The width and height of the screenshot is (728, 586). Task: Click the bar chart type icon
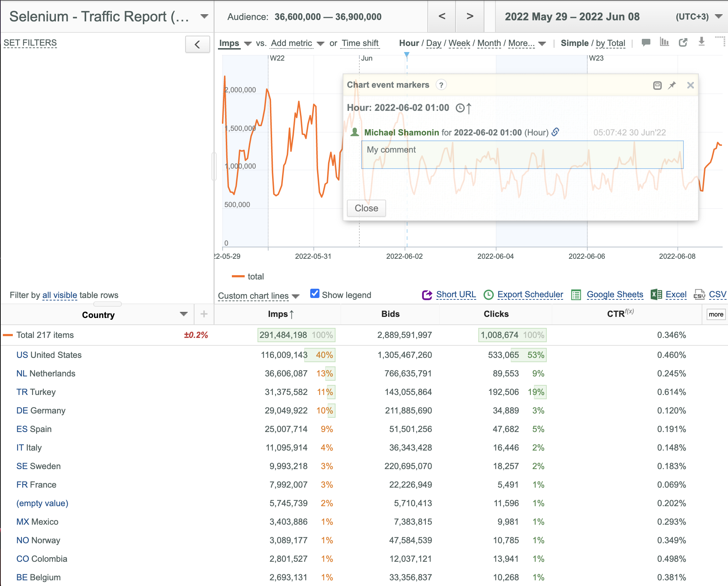(664, 42)
